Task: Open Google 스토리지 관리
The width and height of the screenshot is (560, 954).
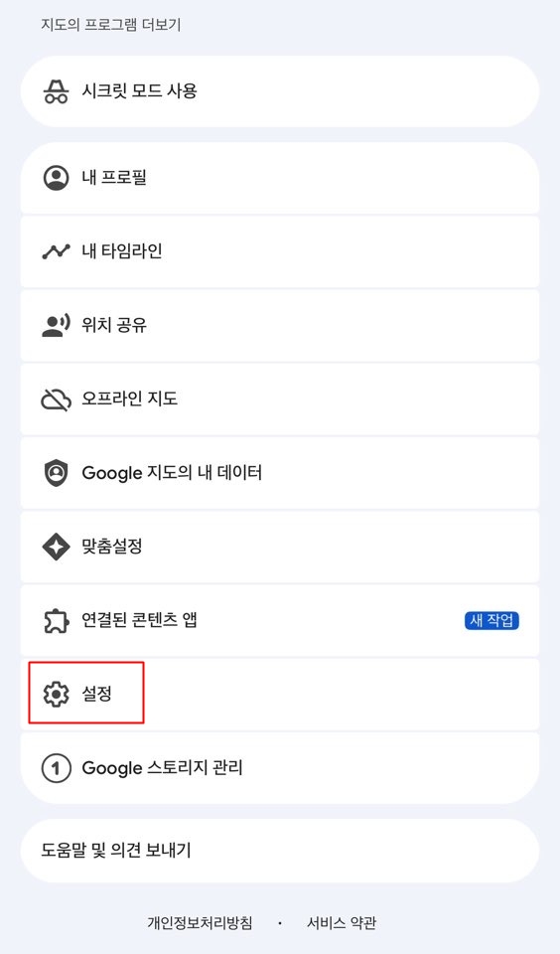Action: pyautogui.click(x=280, y=768)
